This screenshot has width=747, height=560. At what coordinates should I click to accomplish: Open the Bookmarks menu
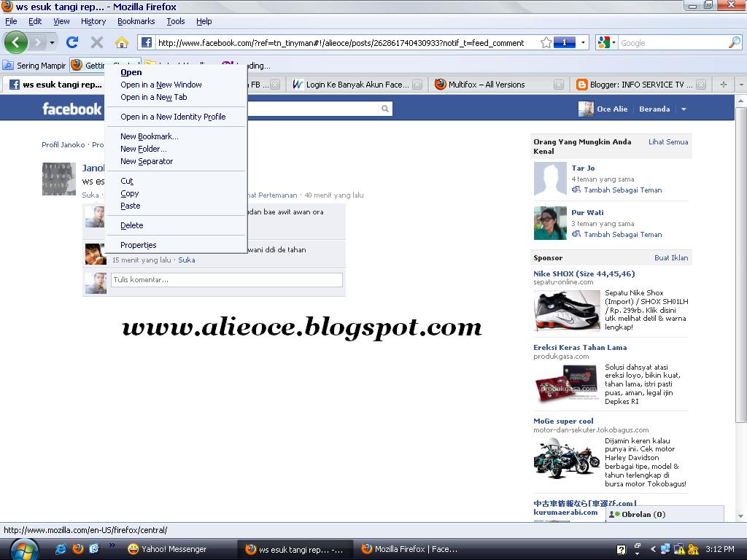pos(136,21)
